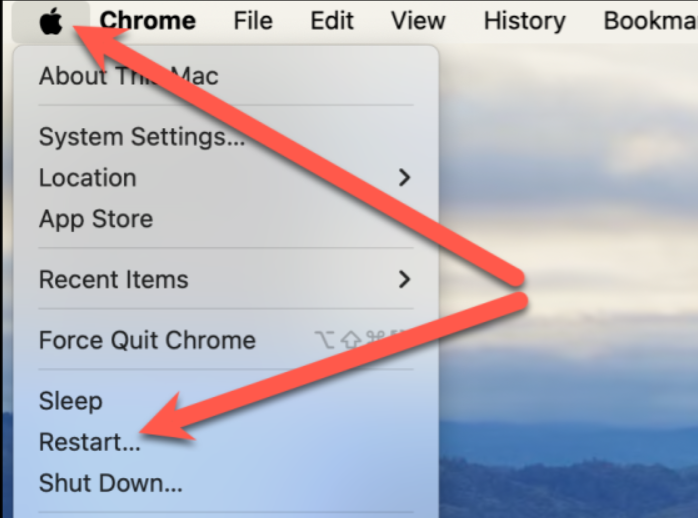Open the Bookmarks menu in menu bar

649,20
